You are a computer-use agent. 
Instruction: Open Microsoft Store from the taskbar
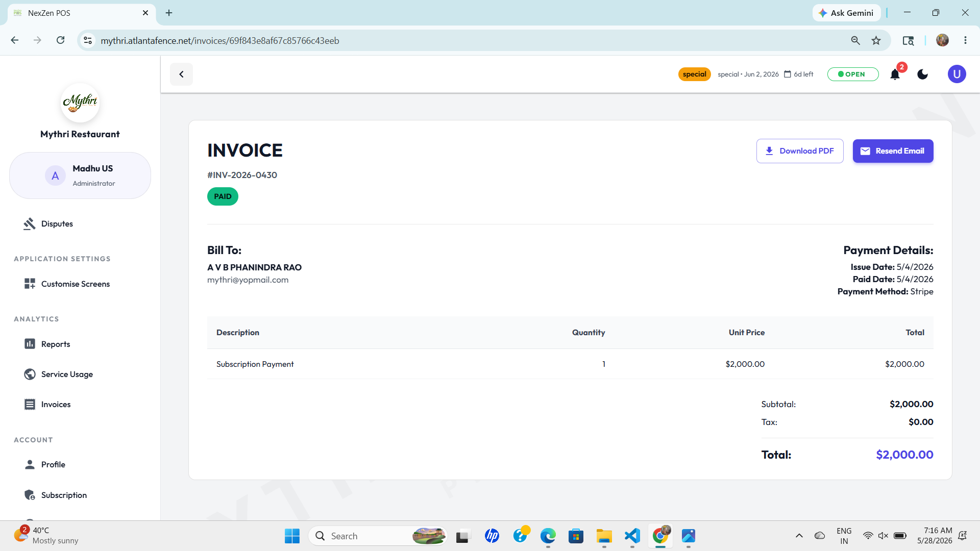(x=576, y=536)
